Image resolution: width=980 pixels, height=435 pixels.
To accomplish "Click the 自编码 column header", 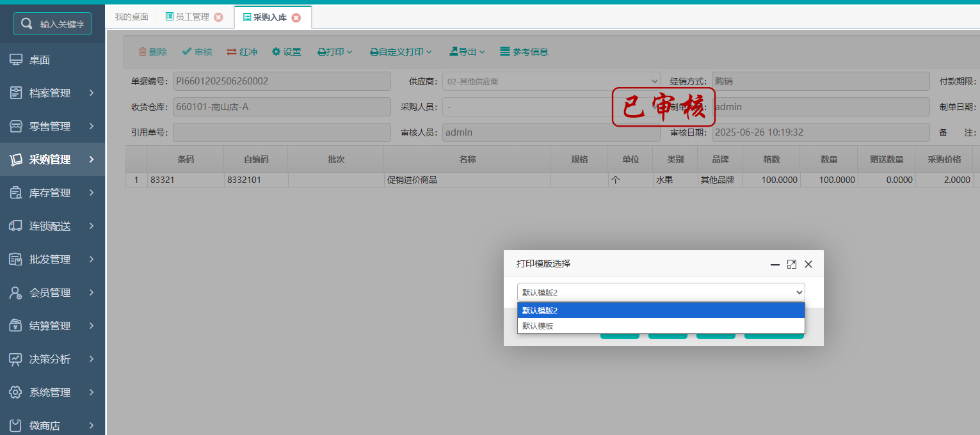I will [256, 159].
